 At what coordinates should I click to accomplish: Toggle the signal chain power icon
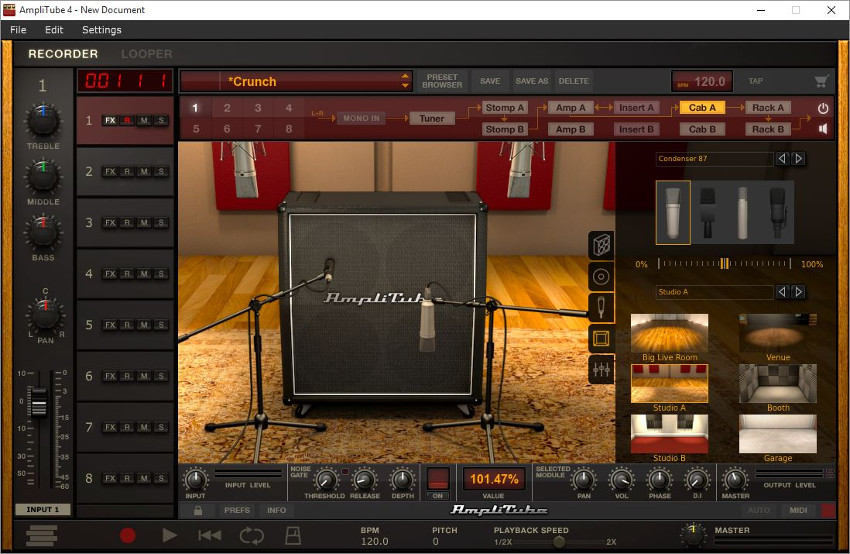coord(823,108)
